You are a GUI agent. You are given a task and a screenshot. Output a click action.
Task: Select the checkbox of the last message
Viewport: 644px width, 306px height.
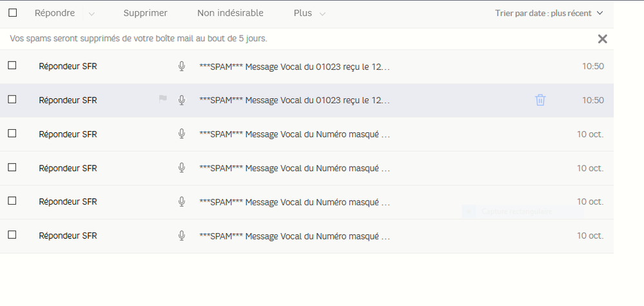[12, 235]
